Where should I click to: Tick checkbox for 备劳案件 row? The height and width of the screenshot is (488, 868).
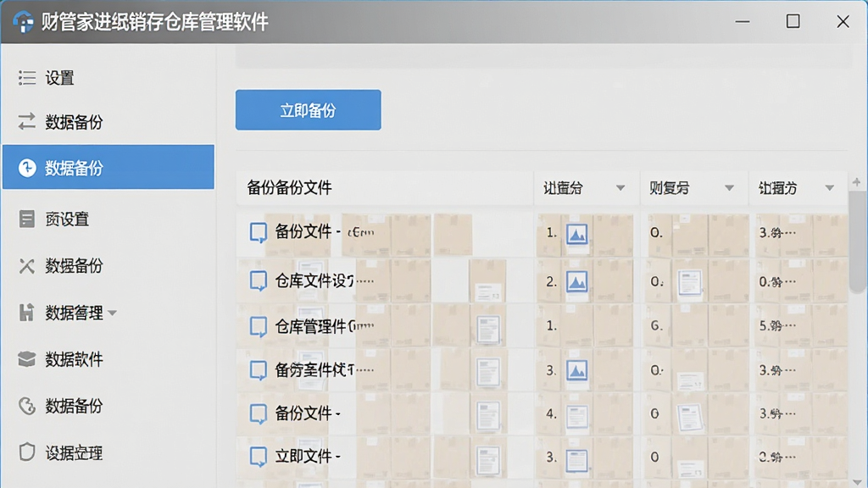coord(258,369)
